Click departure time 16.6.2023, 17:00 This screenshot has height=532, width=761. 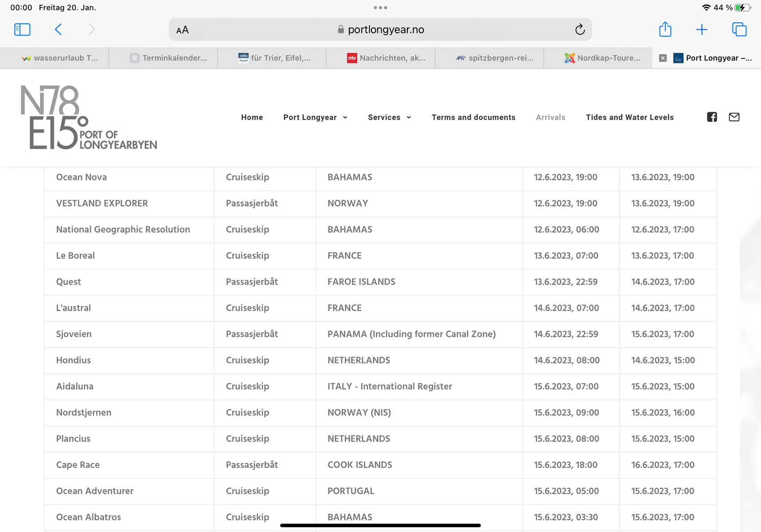coord(663,465)
